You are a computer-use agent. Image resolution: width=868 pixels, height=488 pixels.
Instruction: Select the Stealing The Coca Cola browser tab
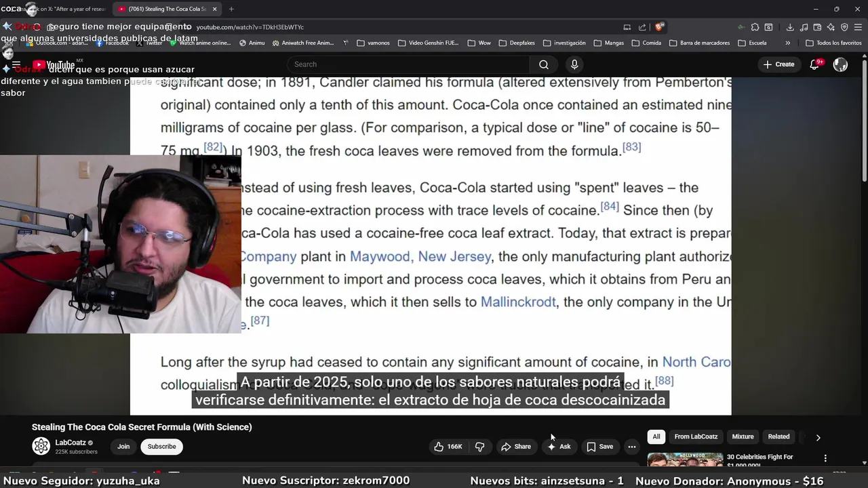[167, 9]
